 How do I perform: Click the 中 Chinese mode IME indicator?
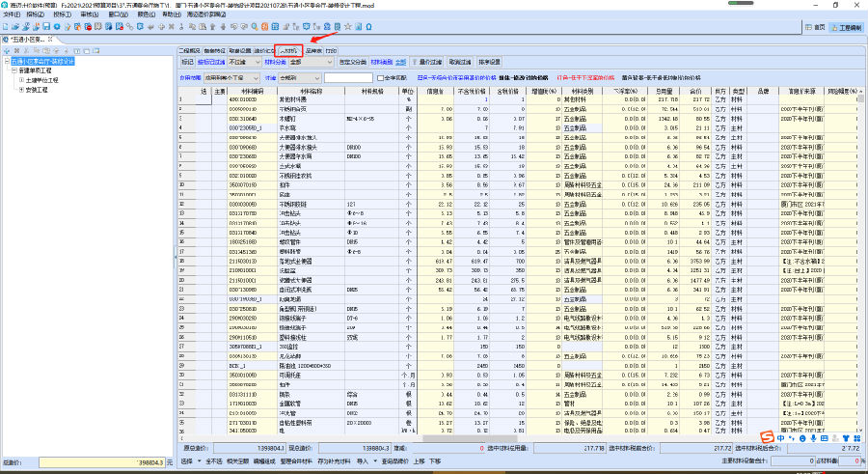coord(780,438)
